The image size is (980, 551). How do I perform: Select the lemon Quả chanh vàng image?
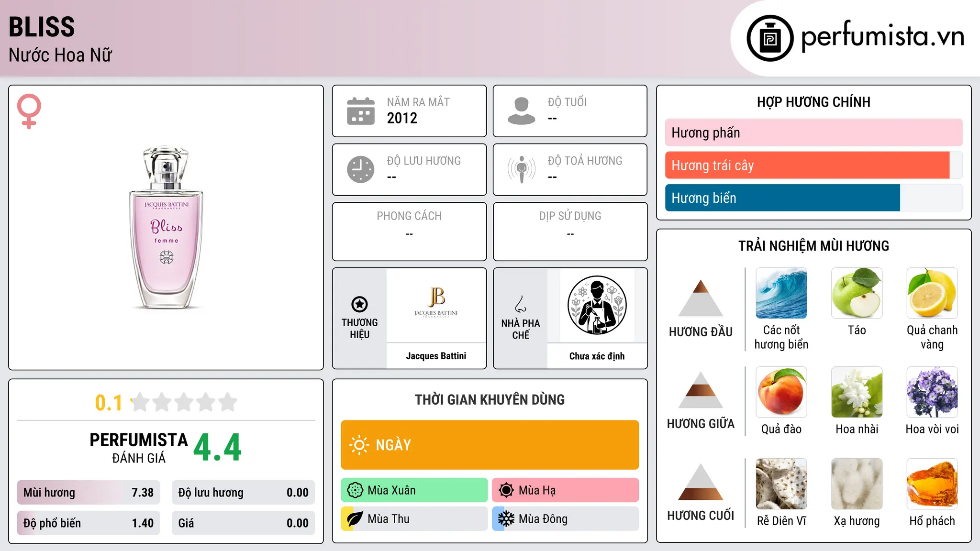tap(932, 293)
